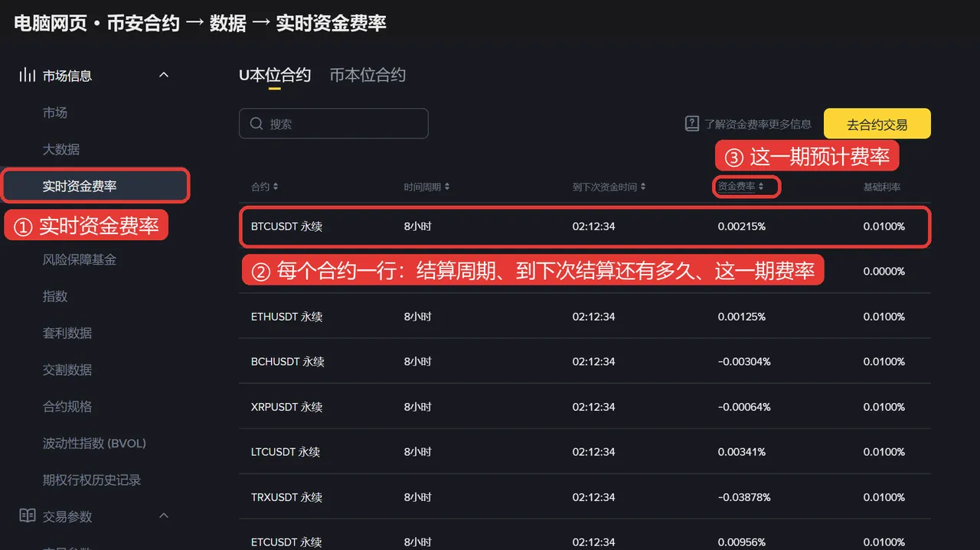Open the 市场 sidebar item

click(x=55, y=112)
